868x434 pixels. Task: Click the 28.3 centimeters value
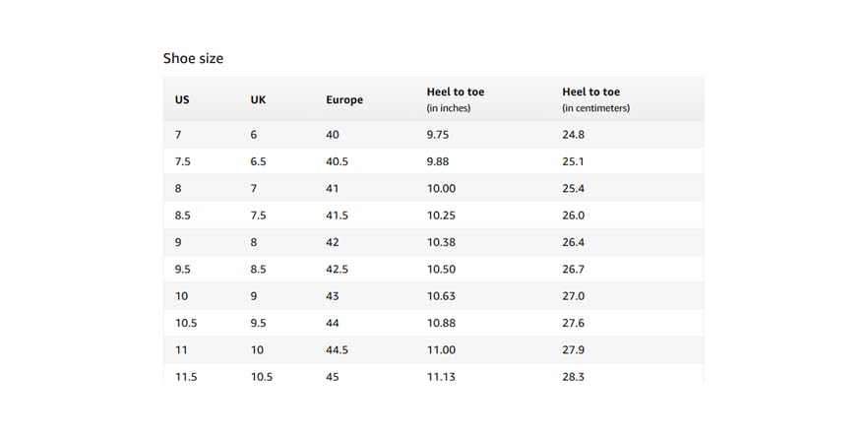point(573,376)
